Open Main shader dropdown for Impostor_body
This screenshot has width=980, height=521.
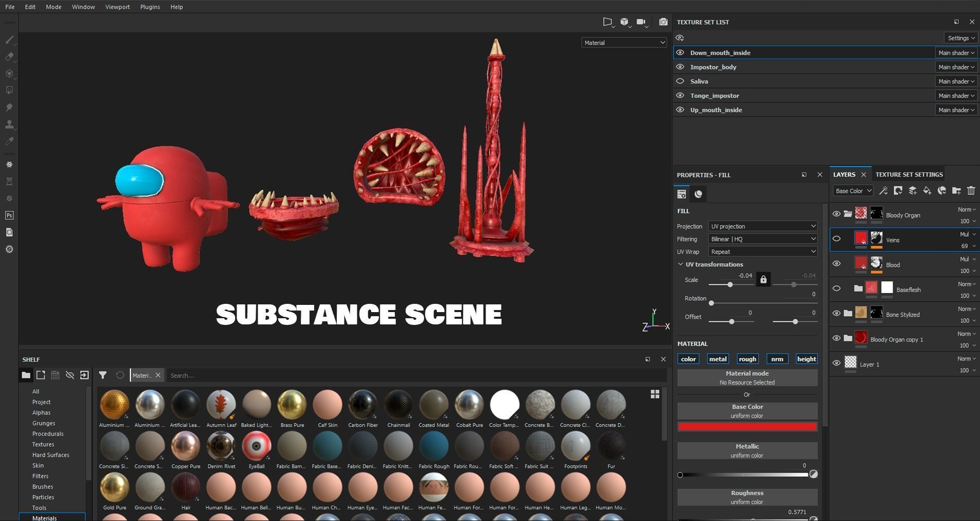pyautogui.click(x=956, y=67)
